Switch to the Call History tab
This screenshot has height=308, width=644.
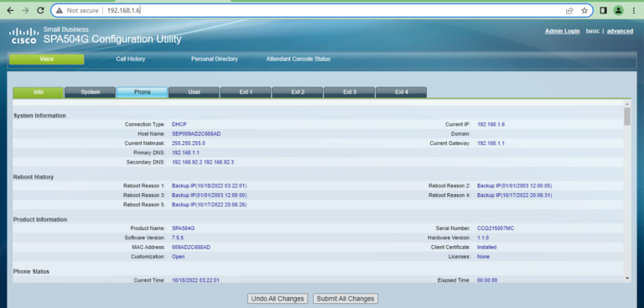click(x=131, y=60)
